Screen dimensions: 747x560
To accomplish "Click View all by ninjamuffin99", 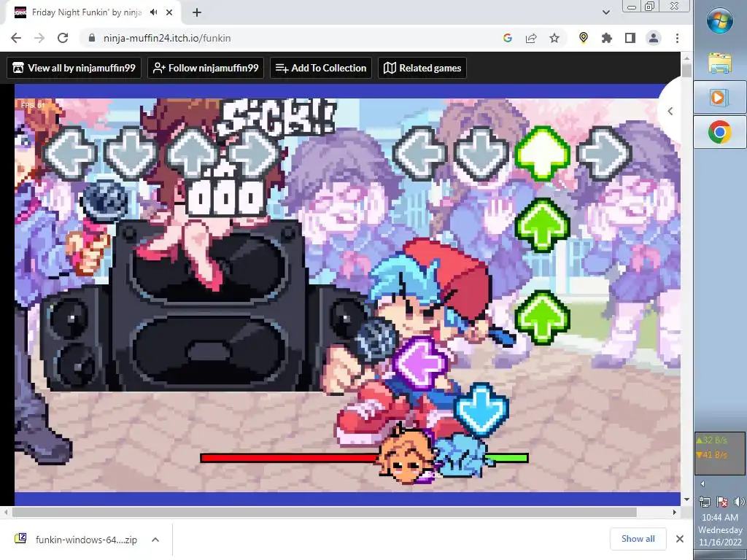I will (74, 68).
